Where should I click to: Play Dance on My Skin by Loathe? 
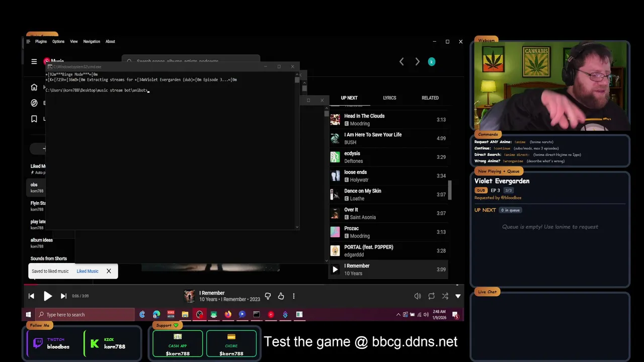coord(388,195)
